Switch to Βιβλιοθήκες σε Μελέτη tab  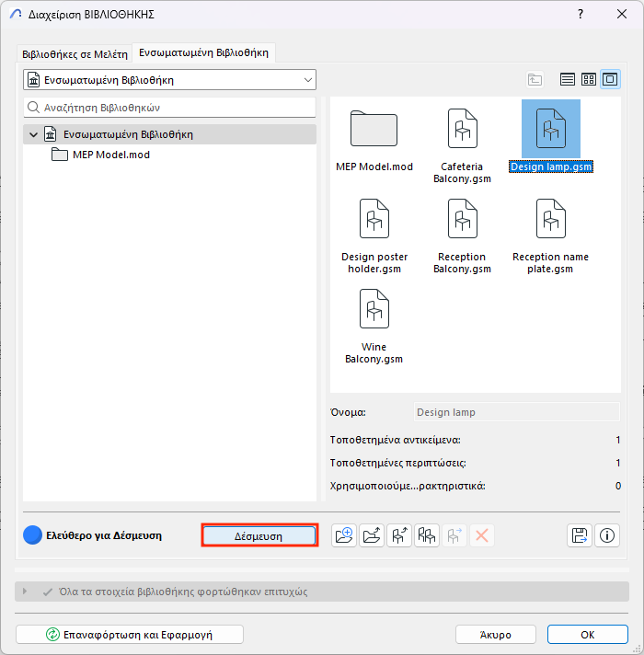pos(75,54)
